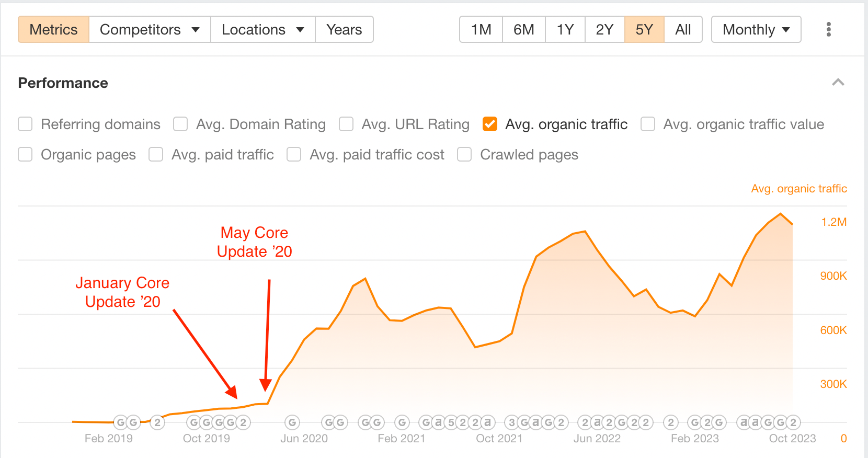
Task: Select the All time range button
Action: [x=683, y=29]
